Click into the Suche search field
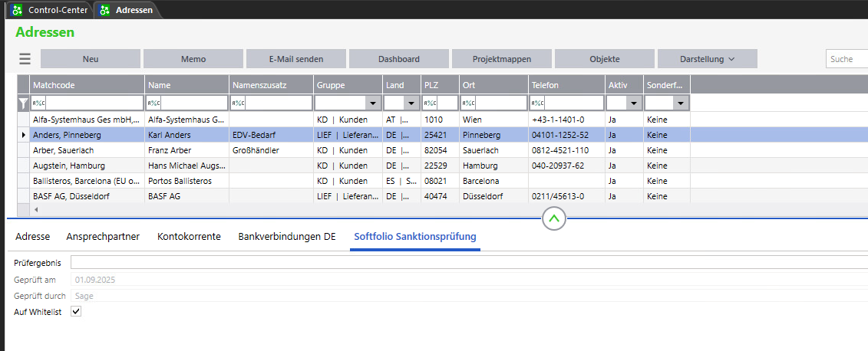This screenshot has height=351, width=868. pos(847,59)
